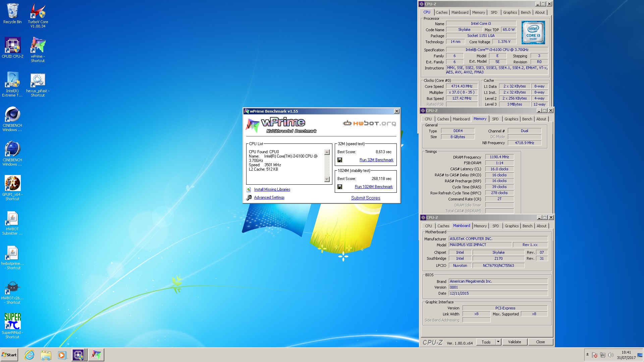Click Run 1024M Benchmark link

point(374,187)
